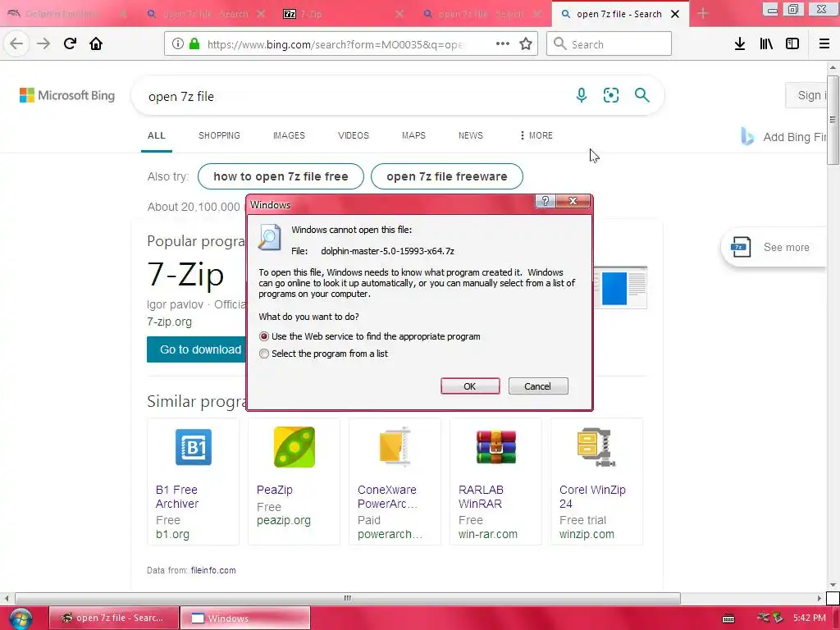Click the PeaZip green pea icon
This screenshot has height=630, width=840.
(x=294, y=447)
